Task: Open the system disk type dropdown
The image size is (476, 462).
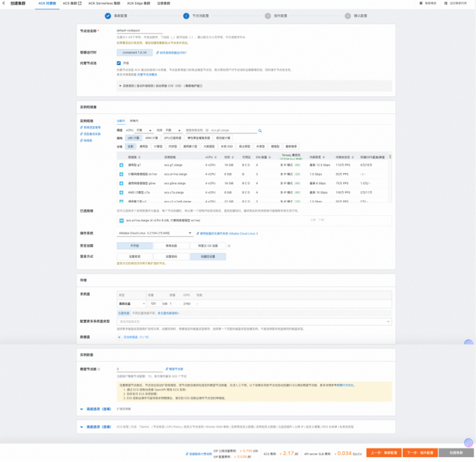Action: pyautogui.click(x=132, y=304)
